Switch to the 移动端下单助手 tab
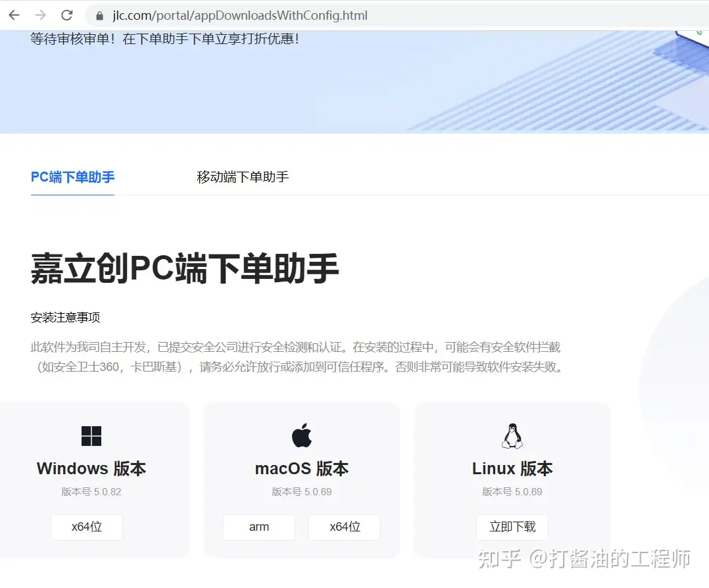709x588 pixels. tap(242, 176)
